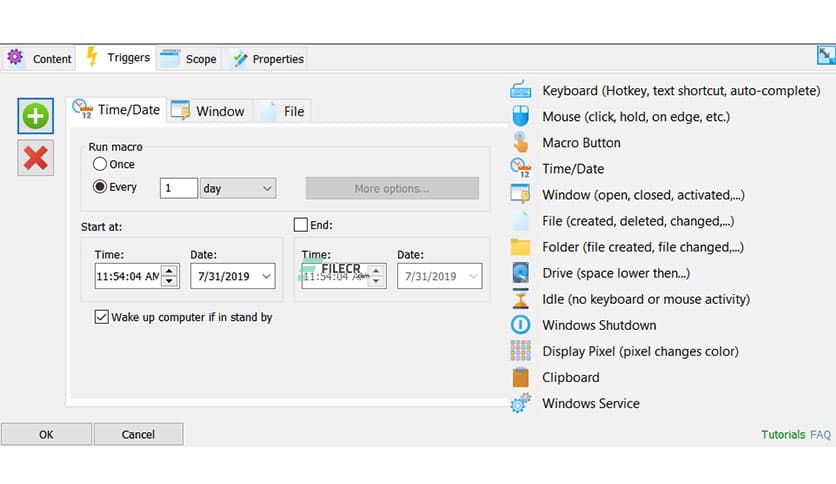Choose Idle (no keyboard or mouse activity) label
The height and width of the screenshot is (484, 836).
click(x=646, y=299)
